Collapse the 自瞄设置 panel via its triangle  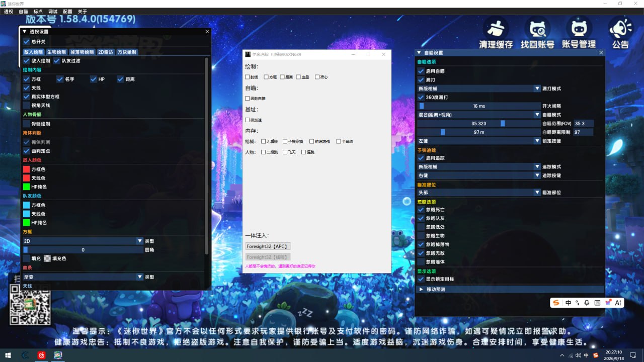(419, 52)
